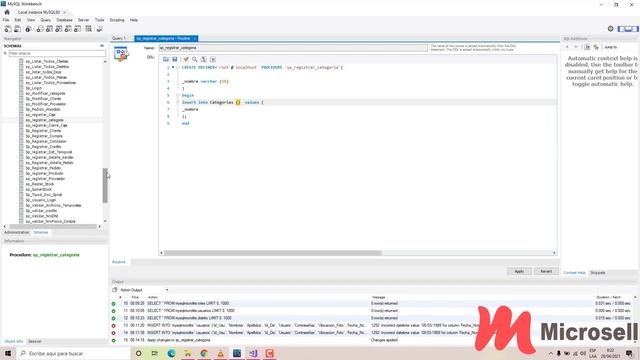This screenshot has height=360, width=640.
Task: Open the Database menu
Action: tap(64, 20)
